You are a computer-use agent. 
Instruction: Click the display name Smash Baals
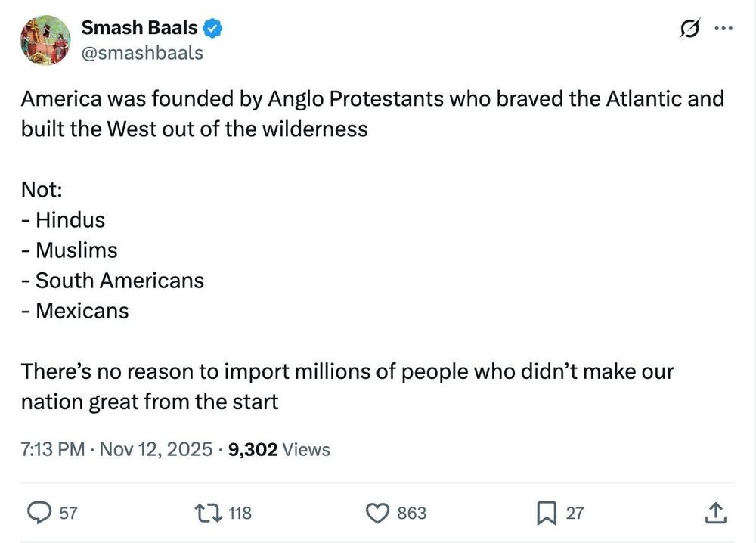point(141,27)
